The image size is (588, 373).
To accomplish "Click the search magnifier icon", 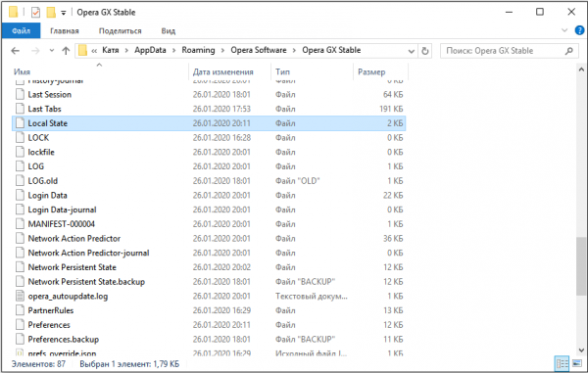I will pos(568,51).
